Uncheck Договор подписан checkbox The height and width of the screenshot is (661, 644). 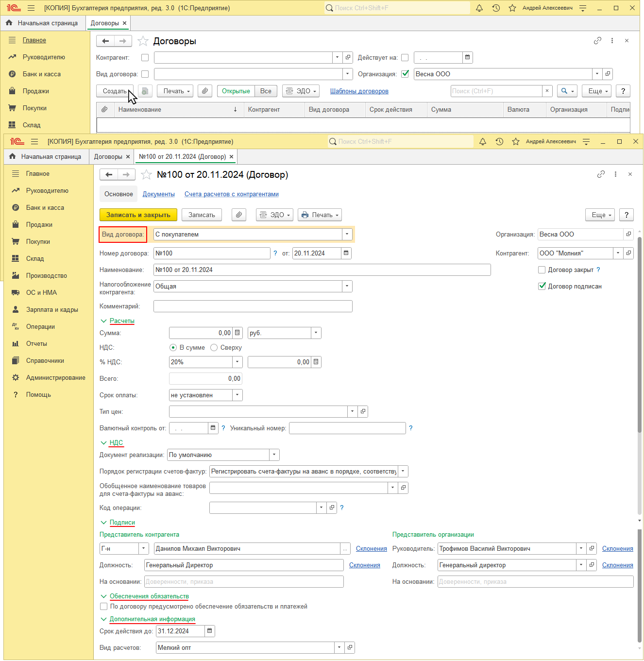(x=542, y=286)
